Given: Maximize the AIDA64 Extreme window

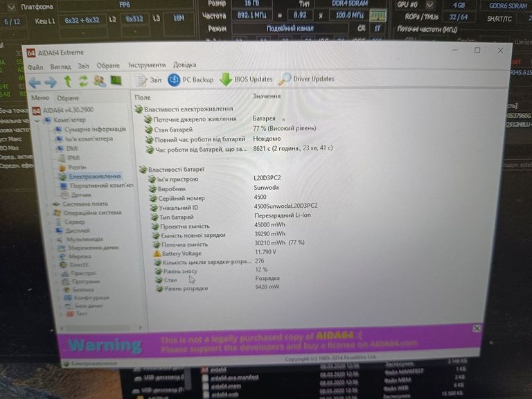Looking at the screenshot, I should pyautogui.click(x=477, y=50).
